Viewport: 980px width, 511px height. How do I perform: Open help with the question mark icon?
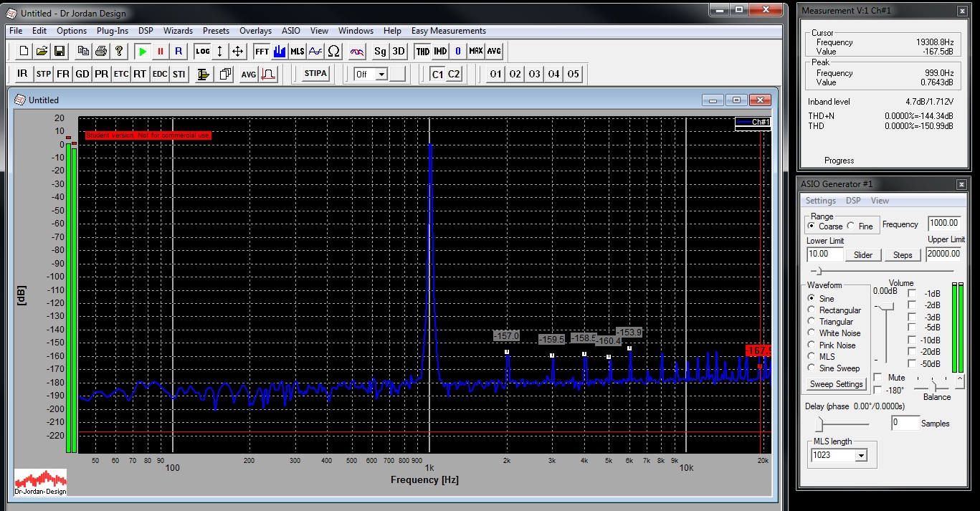point(119,51)
